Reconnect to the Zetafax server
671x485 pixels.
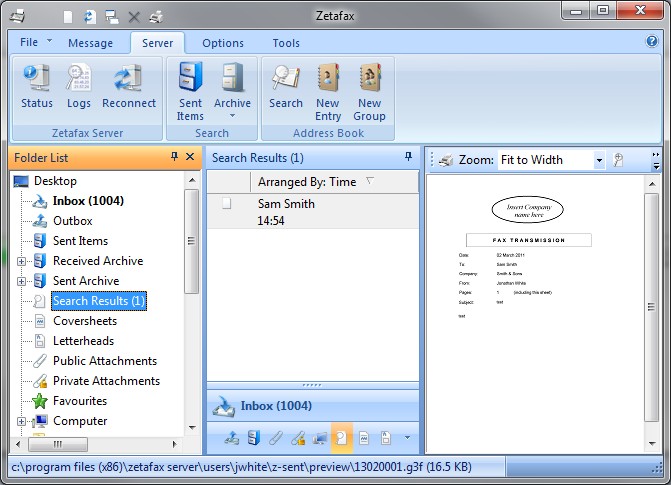pos(129,86)
